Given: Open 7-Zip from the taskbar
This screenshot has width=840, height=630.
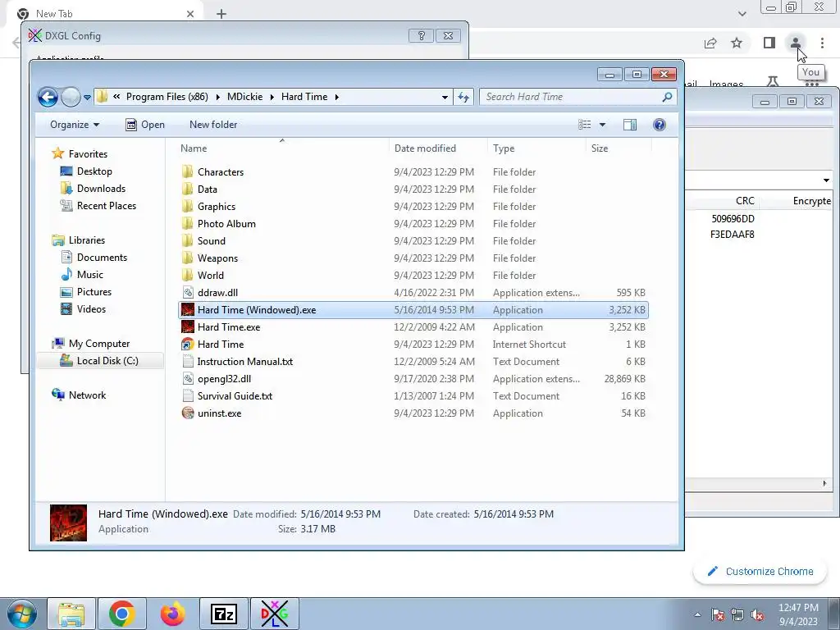Looking at the screenshot, I should pos(224,614).
